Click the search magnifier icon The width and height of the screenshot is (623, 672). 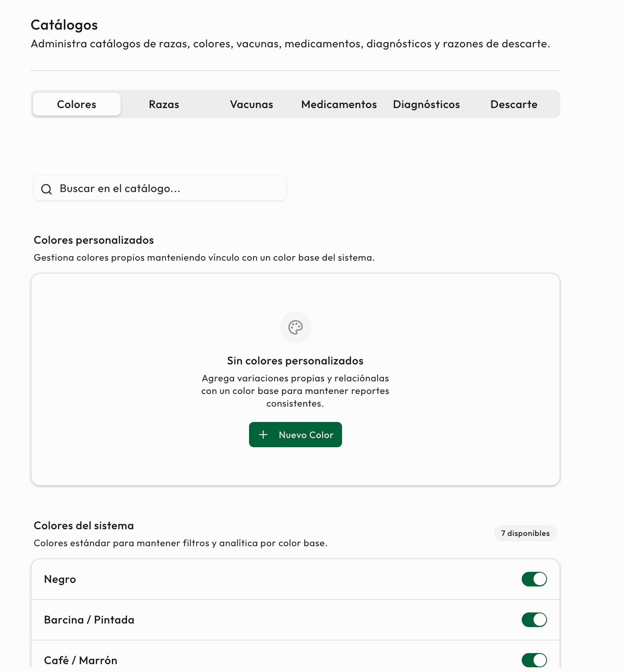click(x=47, y=189)
